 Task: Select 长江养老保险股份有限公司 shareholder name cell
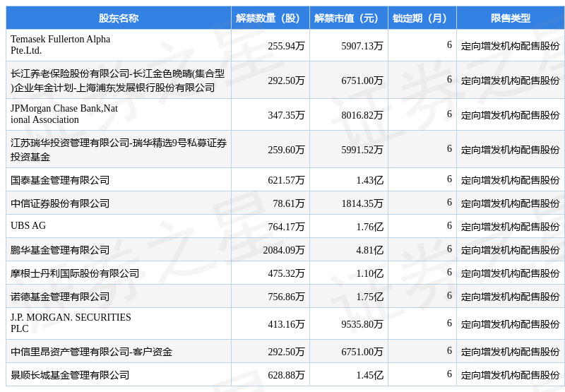(x=117, y=81)
